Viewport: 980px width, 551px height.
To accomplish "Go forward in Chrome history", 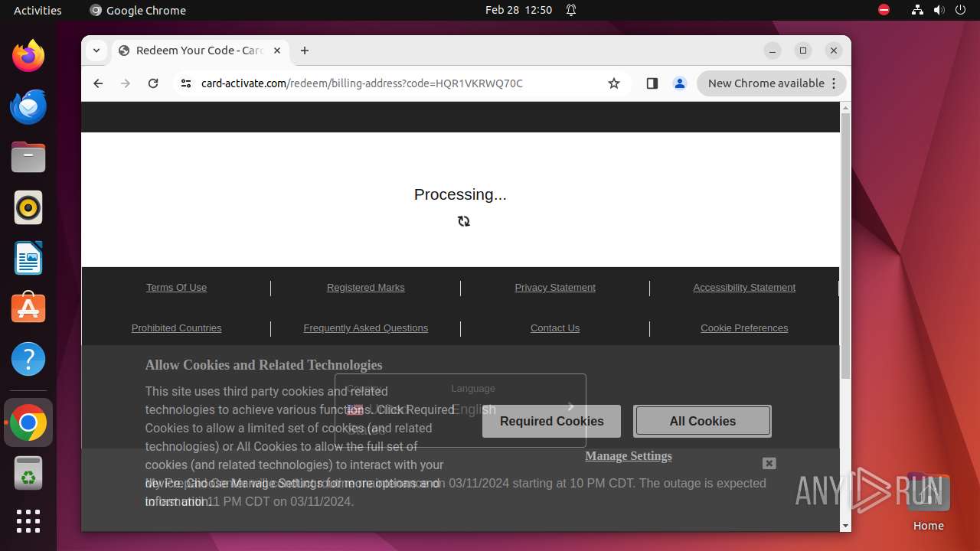I will point(126,83).
